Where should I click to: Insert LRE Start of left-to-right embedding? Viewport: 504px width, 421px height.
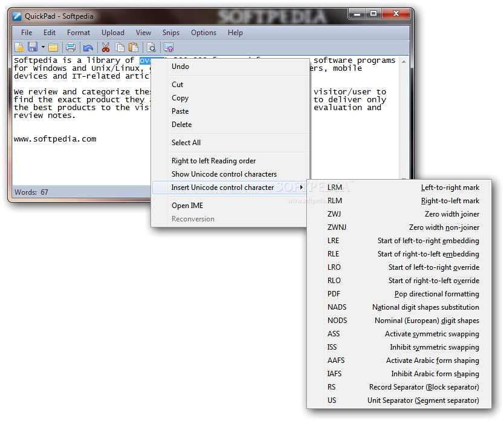[x=399, y=241]
